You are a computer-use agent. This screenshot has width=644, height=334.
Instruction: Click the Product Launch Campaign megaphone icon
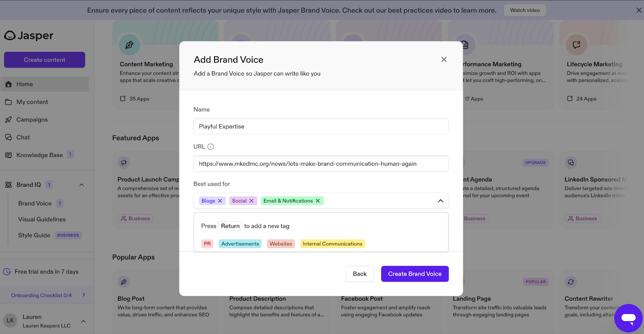(124, 163)
